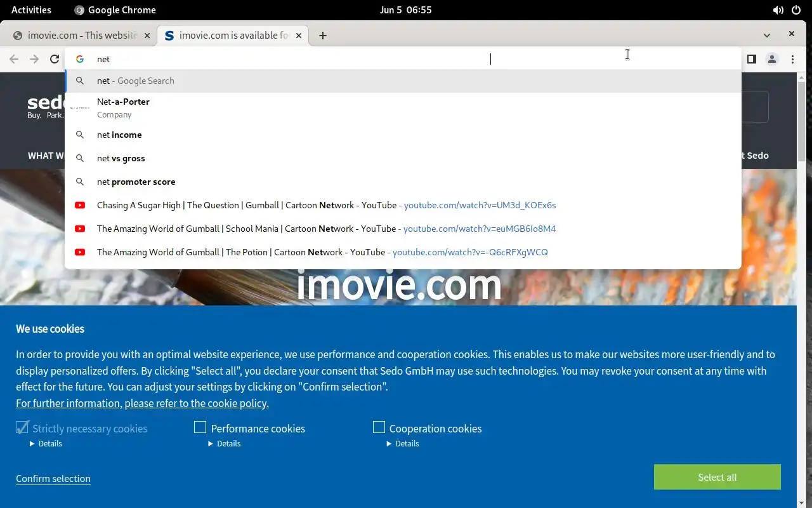Viewport: 812px width, 508px height.
Task: Pick the 'net income' suggestion
Action: point(403,135)
